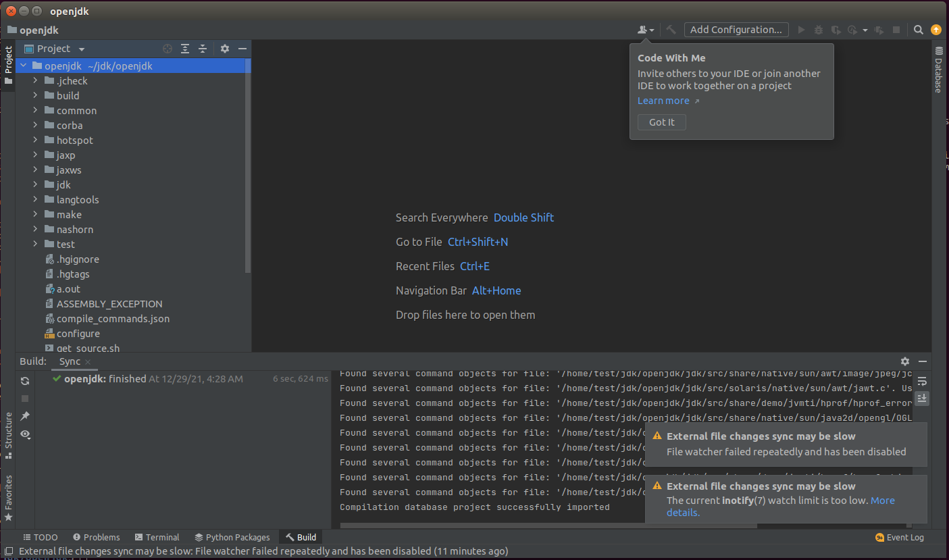Switch to the Problems tab
The image size is (949, 560).
coord(96,537)
